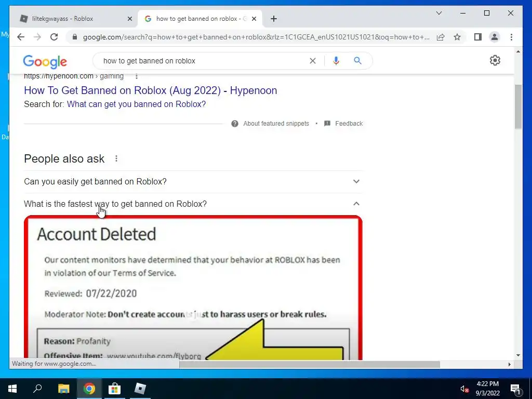Viewport: 532px width, 399px height.
Task: Click the Feedback flag icon
Action: (327, 123)
